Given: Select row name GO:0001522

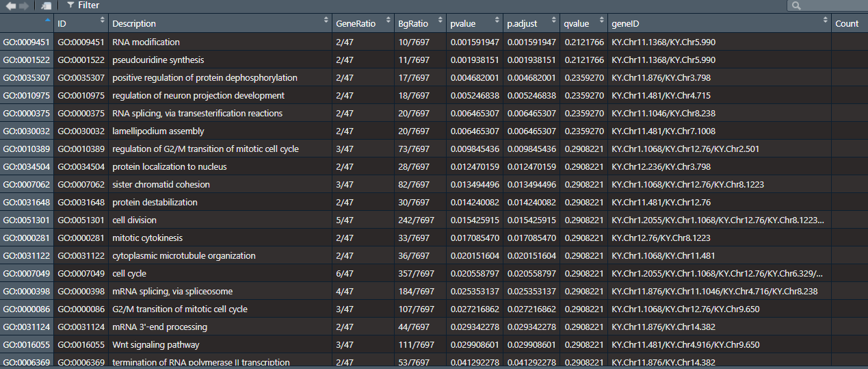Looking at the screenshot, I should (x=27, y=60).
